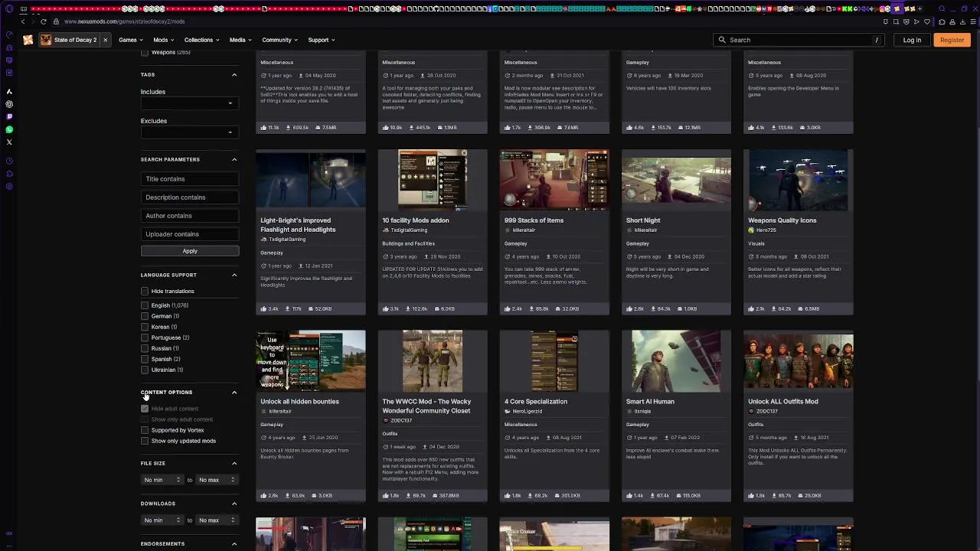Collapse the Search Parameters section
Screen dimensions: 980x551
click(234, 159)
